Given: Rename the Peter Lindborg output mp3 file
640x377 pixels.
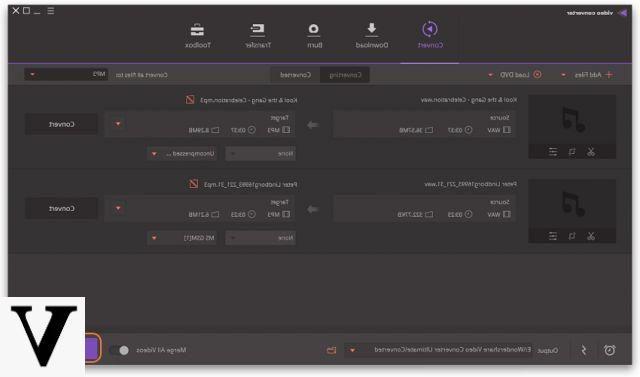Looking at the screenshot, I should coord(193,184).
